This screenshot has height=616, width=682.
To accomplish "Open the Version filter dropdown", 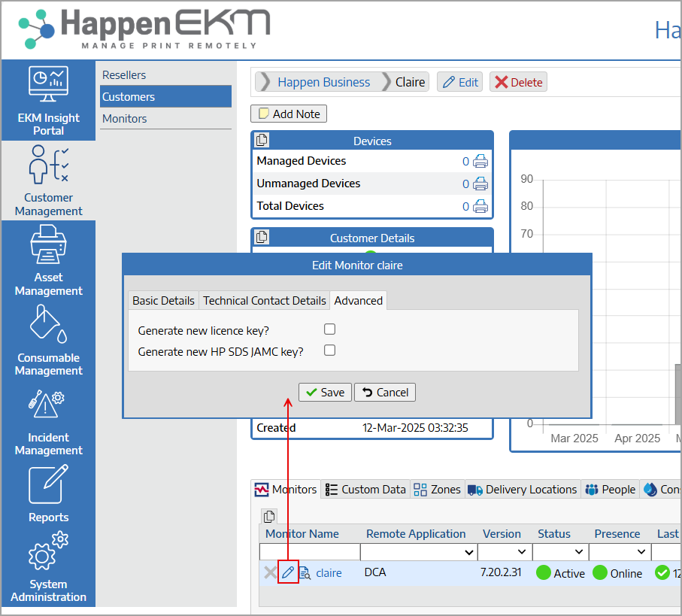I will click(505, 551).
